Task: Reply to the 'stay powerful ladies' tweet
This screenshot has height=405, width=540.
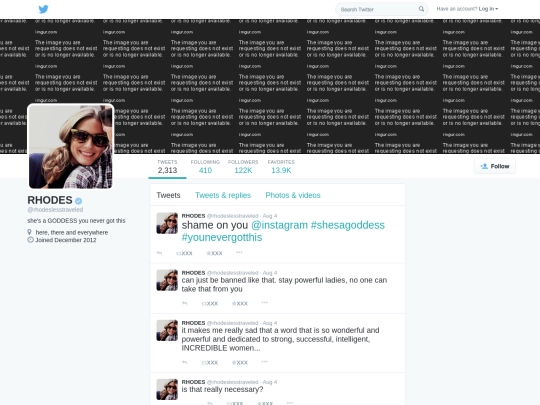Action: click(185, 303)
